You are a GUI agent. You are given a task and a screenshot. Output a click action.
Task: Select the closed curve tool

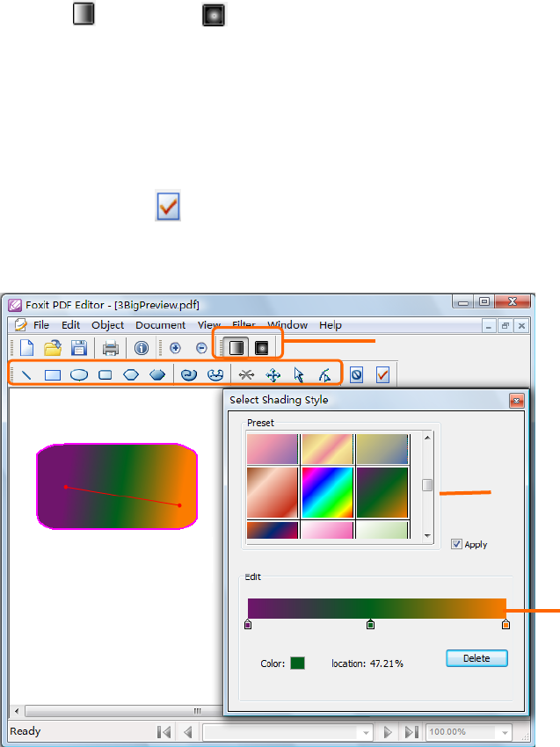[x=215, y=375]
